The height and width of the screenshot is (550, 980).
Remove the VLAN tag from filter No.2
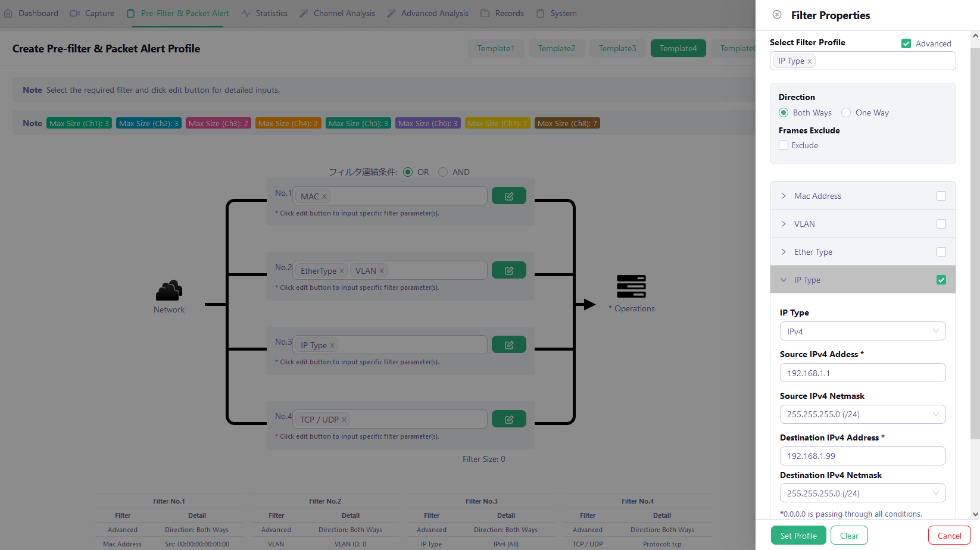tap(382, 271)
